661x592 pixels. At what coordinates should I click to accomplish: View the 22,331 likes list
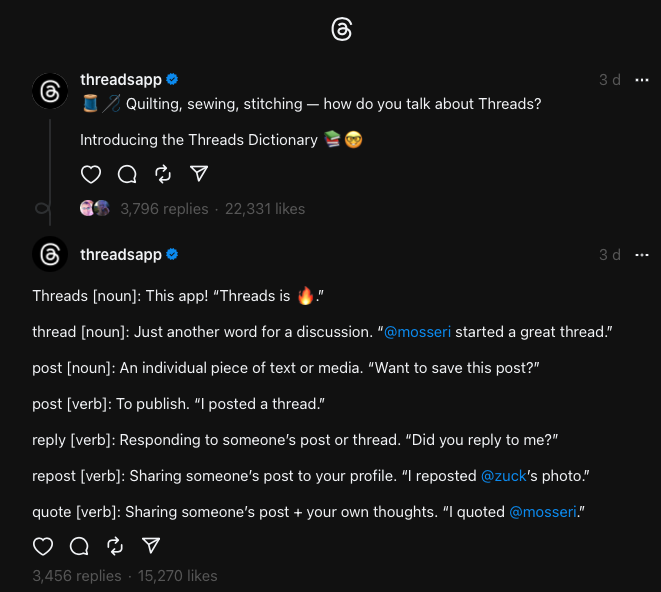pos(265,209)
